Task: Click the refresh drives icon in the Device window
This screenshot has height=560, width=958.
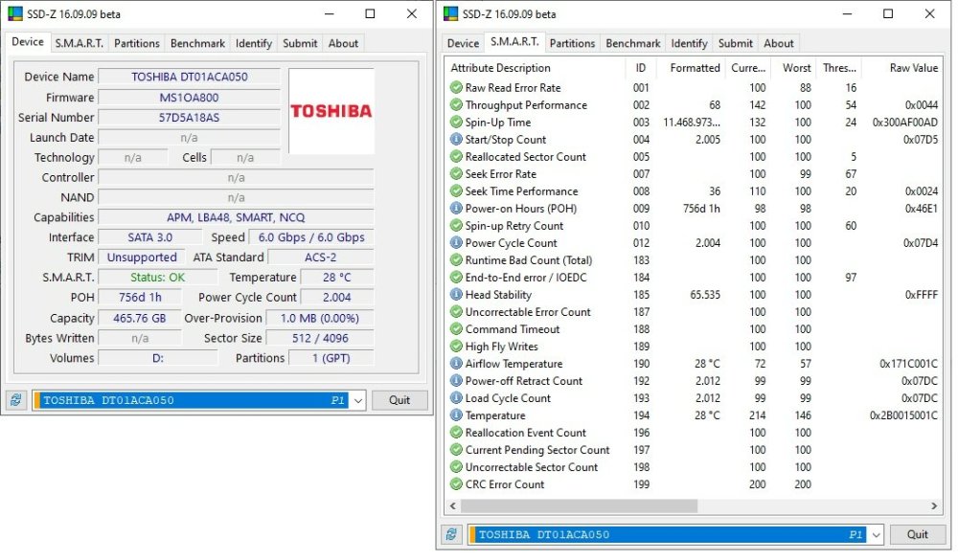Action: point(16,400)
